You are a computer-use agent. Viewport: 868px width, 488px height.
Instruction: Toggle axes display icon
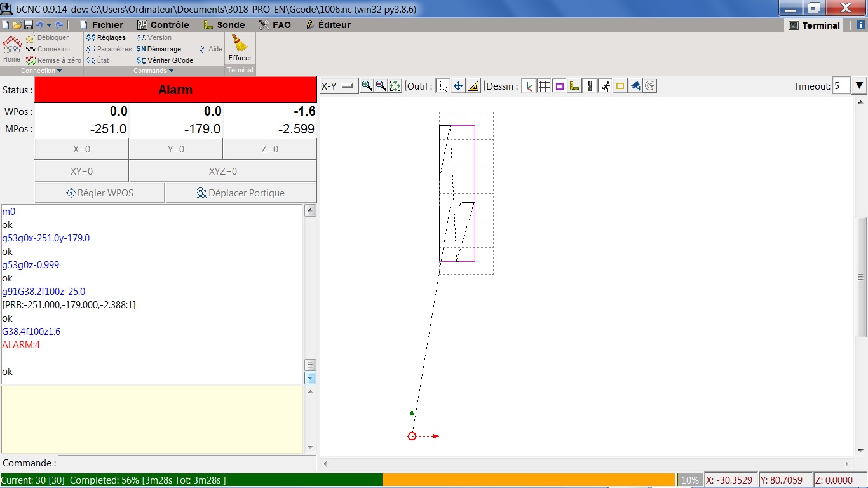(x=529, y=86)
